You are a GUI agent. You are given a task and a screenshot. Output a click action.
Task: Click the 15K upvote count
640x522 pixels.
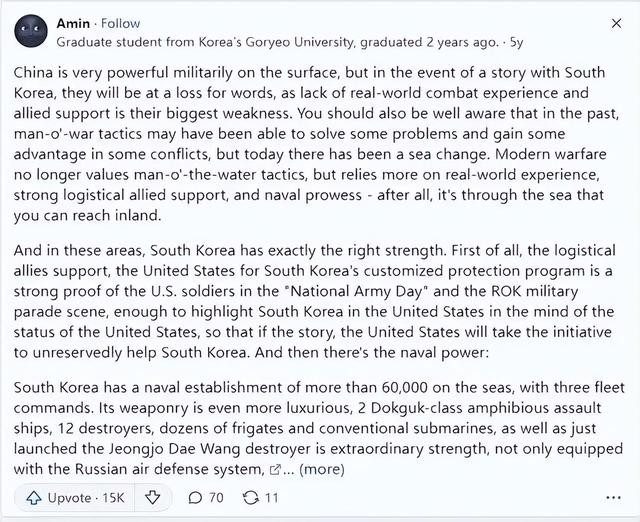(x=113, y=498)
